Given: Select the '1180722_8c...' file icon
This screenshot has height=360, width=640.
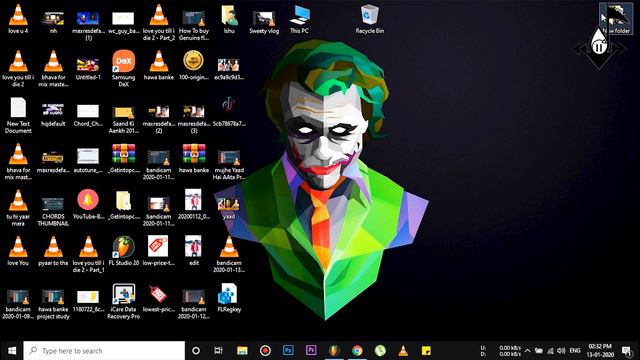Looking at the screenshot, I should pos(88,297).
